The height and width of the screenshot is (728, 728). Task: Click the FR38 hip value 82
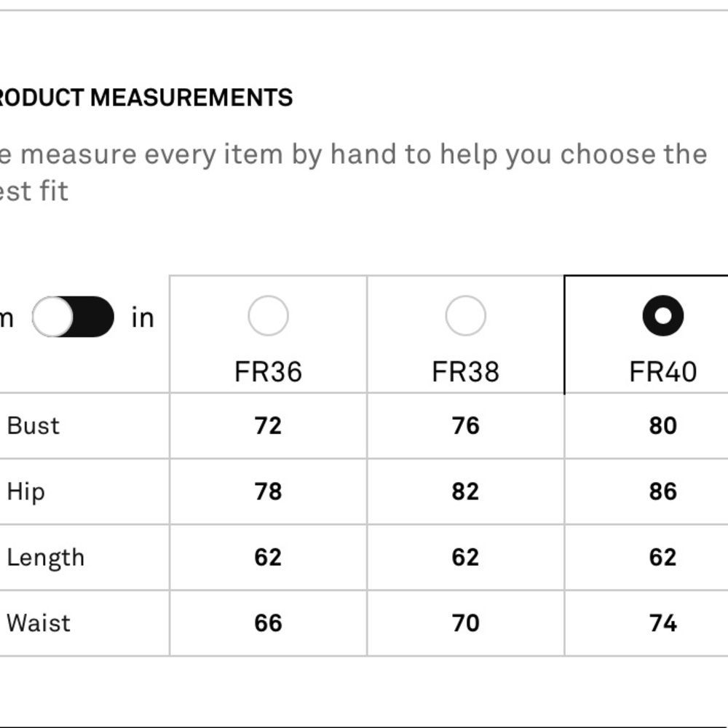(465, 491)
